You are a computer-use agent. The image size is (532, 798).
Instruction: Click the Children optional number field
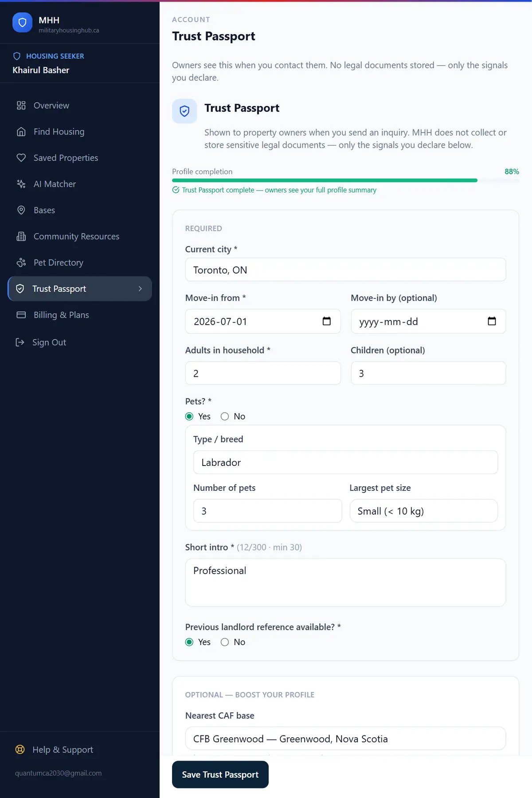[x=428, y=373]
